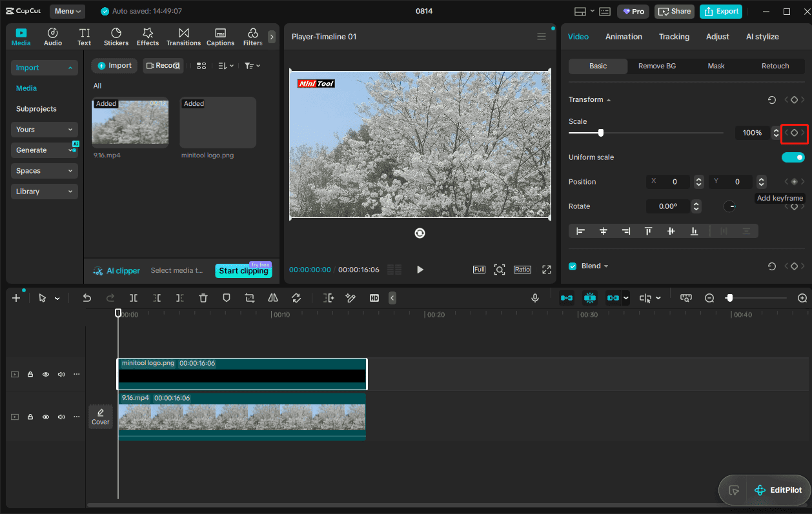Switch to the AI stylize tab

(x=762, y=37)
